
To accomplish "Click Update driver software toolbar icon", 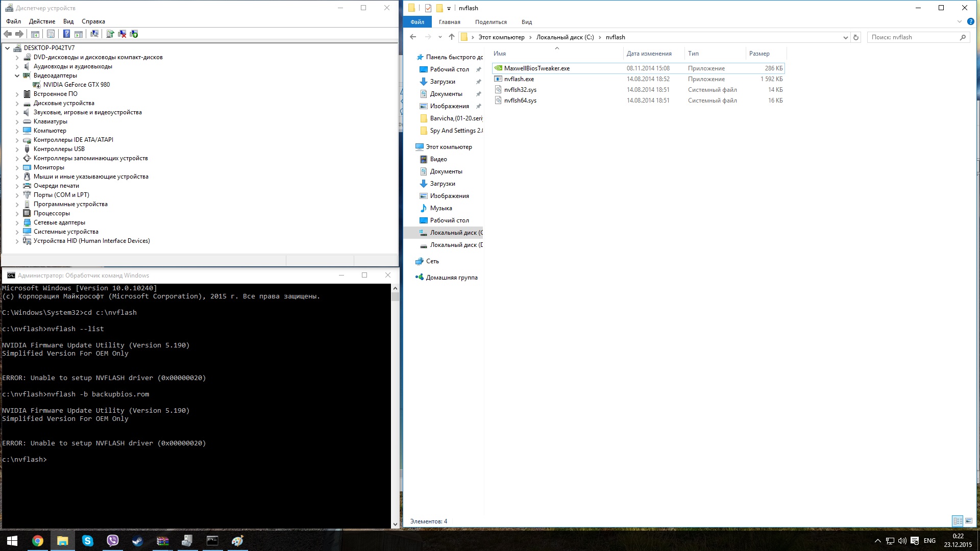I will [110, 34].
